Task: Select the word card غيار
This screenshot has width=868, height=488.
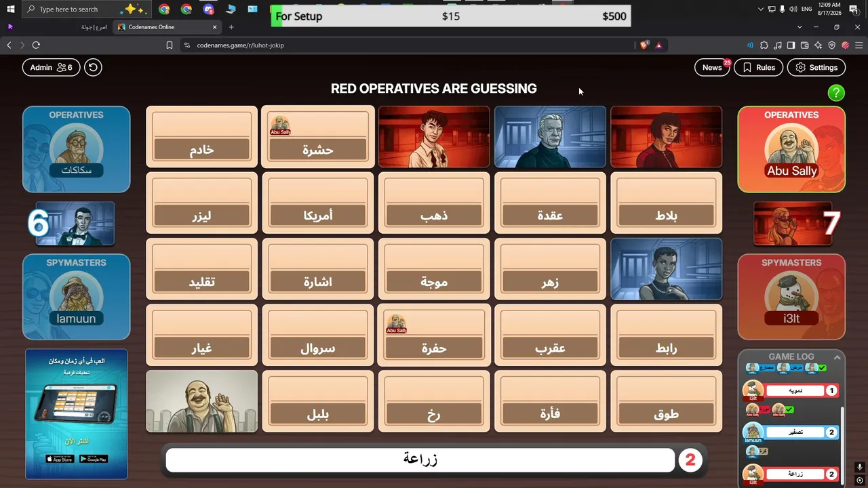Action: [202, 335]
